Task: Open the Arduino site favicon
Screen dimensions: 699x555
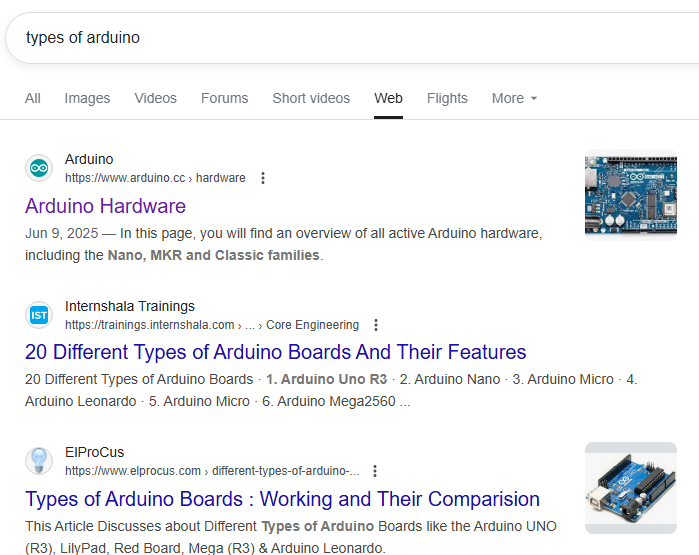Action: (39, 168)
